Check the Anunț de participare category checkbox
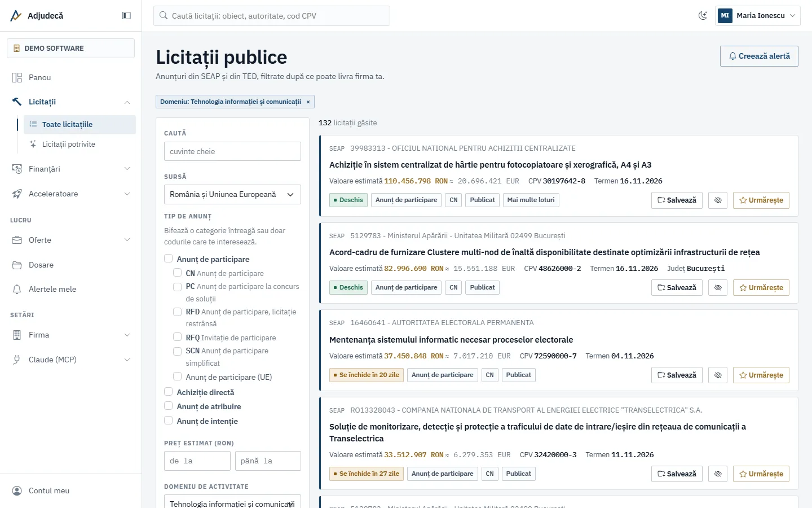Screen dimensions: 812x508 [168, 259]
